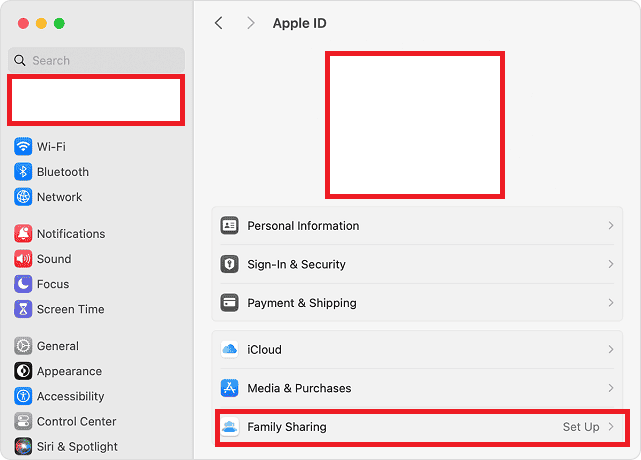The width and height of the screenshot is (641, 460).
Task: Click the iCloud cloud icon
Action: [229, 350]
